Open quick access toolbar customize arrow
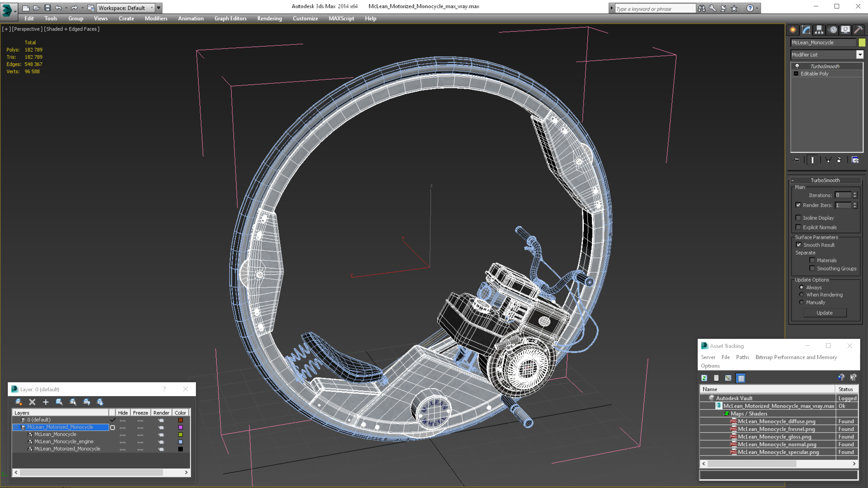This screenshot has width=868, height=488. point(158,8)
